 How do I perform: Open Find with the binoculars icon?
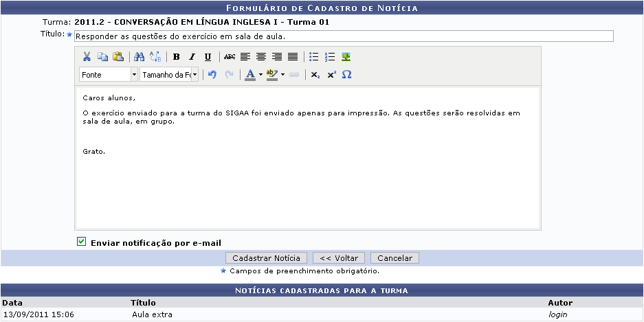(140, 57)
